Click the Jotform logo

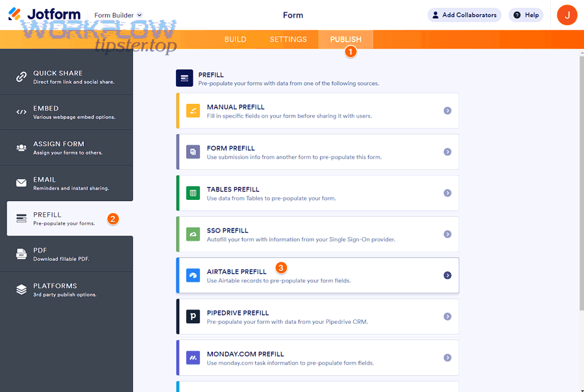click(x=40, y=13)
